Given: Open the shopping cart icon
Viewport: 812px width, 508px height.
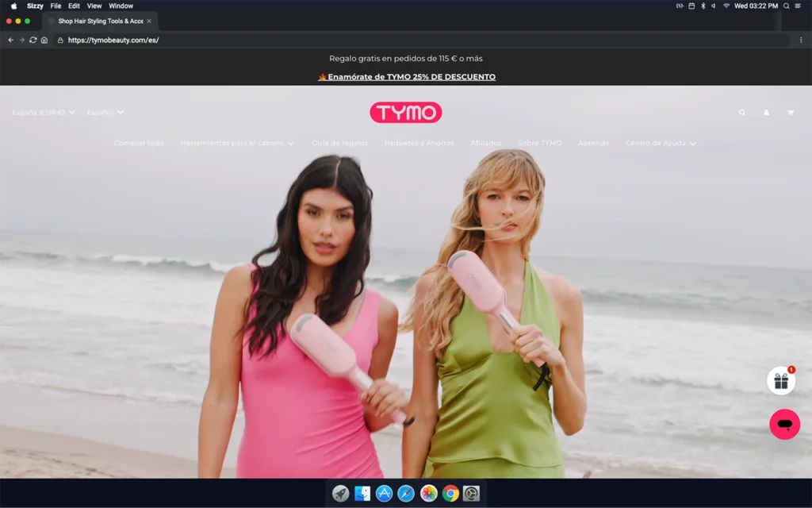Looking at the screenshot, I should tap(790, 113).
